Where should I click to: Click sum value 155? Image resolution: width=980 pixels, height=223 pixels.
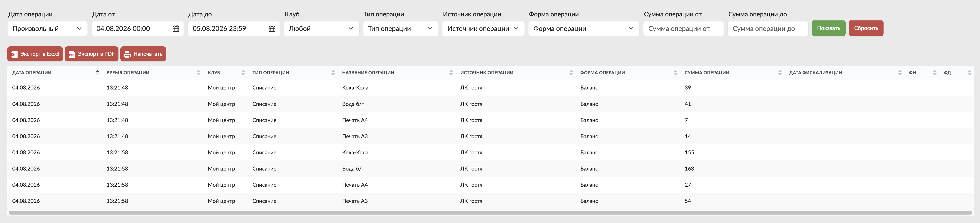coord(689,152)
